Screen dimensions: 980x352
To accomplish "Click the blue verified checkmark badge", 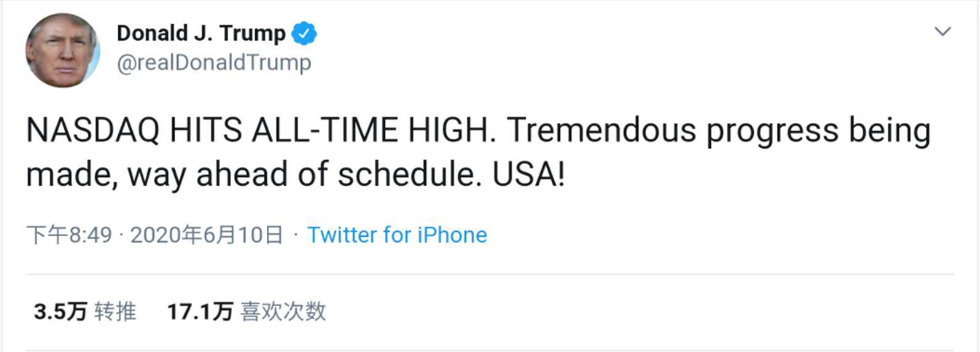I will point(304,34).
